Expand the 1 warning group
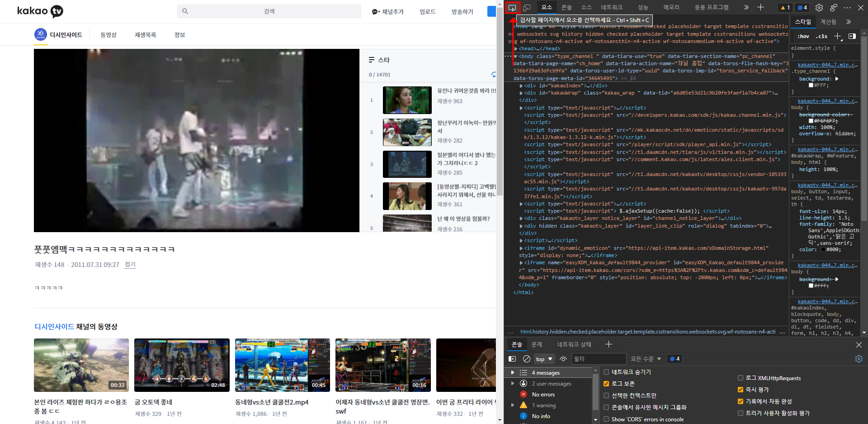Viewport: 868px width, 424px height. 512,405
